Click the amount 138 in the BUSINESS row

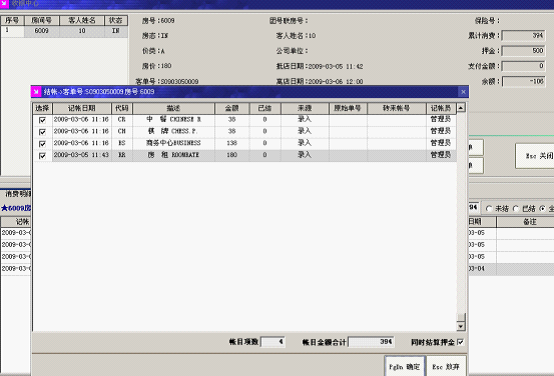[232, 143]
